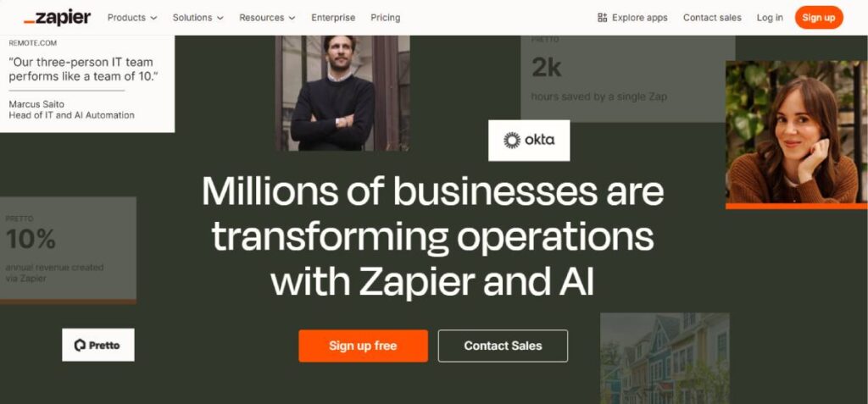Viewport: 868px width, 404px height.
Task: Click the Sign up free button
Action: [363, 346]
